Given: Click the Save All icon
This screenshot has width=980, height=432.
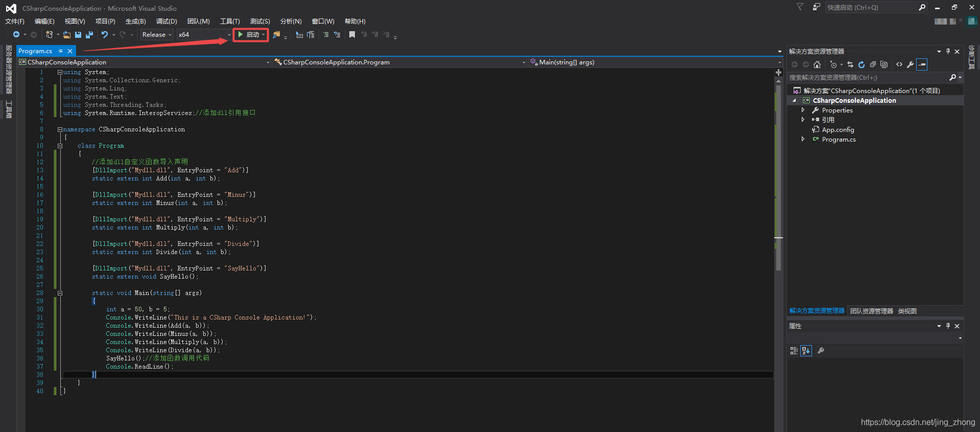Looking at the screenshot, I should (89, 35).
